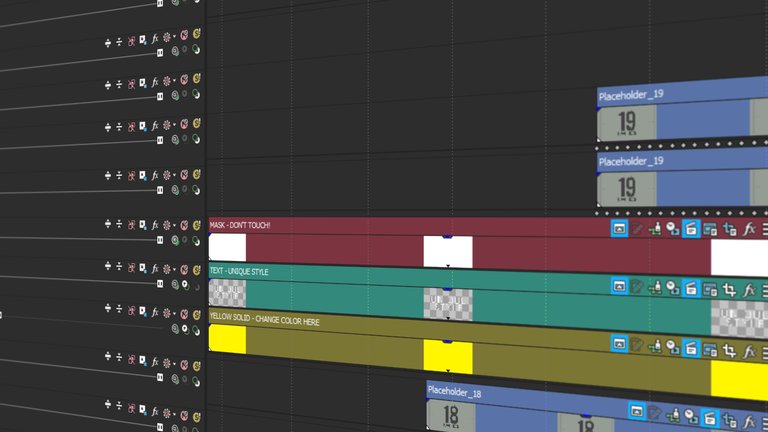This screenshot has height=432, width=768.
Task: Open Track FX on the TEXT - UNIQUE STYLE track
Action: click(155, 268)
